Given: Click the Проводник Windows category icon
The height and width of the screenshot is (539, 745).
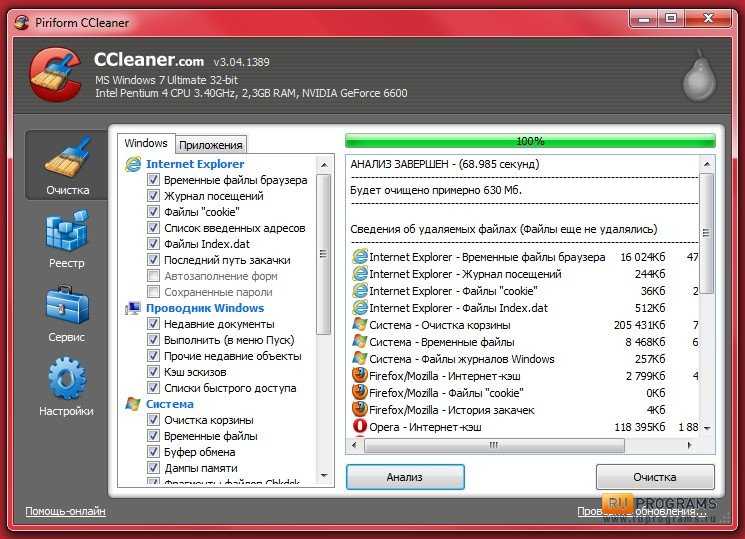Looking at the screenshot, I should [133, 308].
